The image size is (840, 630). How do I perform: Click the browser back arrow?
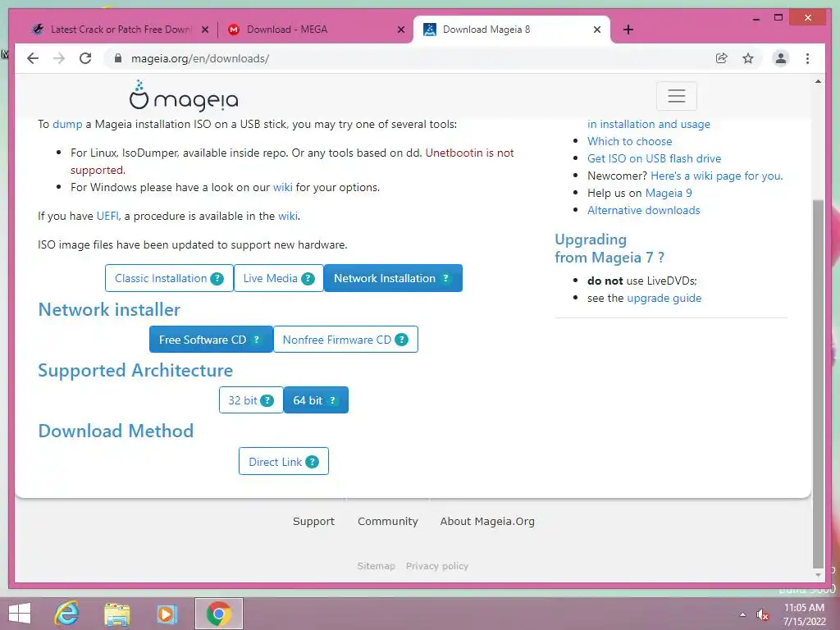click(x=33, y=58)
